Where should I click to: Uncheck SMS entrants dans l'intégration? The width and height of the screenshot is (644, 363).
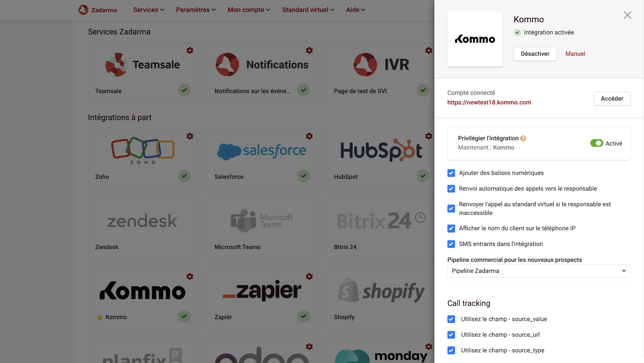[x=451, y=244]
